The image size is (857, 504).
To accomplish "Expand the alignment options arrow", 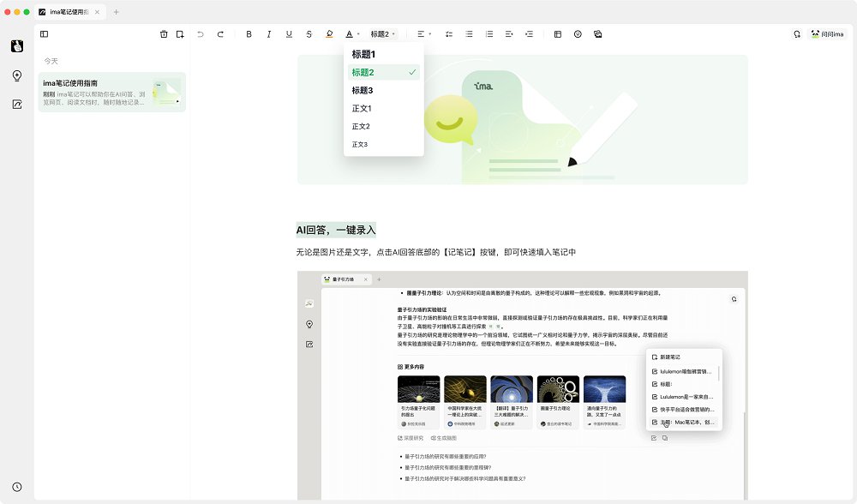I will coord(430,34).
